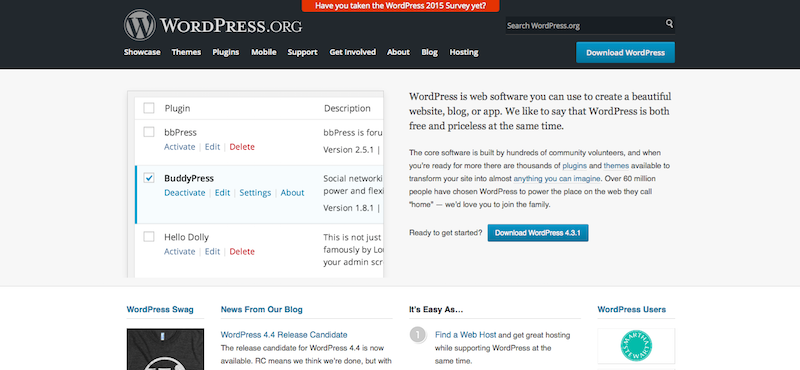Click Activate under bbPress
This screenshot has height=370, width=800.
point(180,147)
